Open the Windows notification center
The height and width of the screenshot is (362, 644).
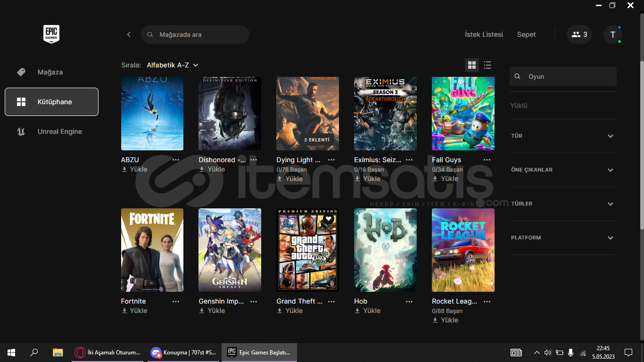(628, 352)
